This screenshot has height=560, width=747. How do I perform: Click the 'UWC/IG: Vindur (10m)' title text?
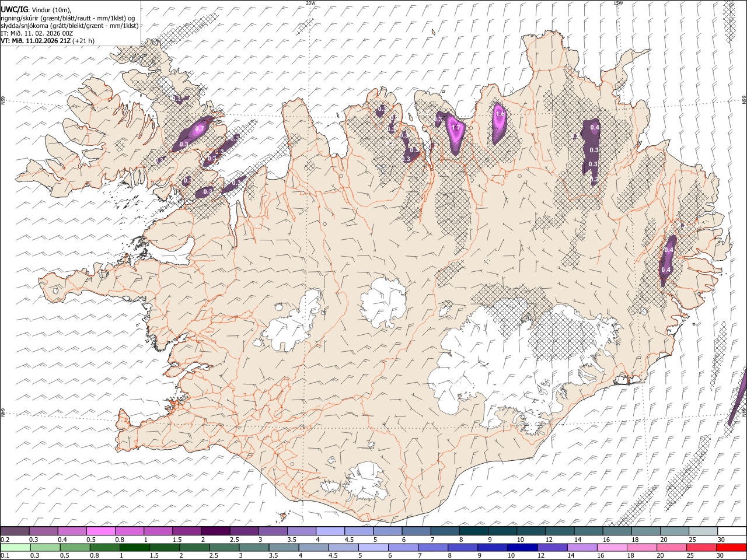tap(35, 9)
